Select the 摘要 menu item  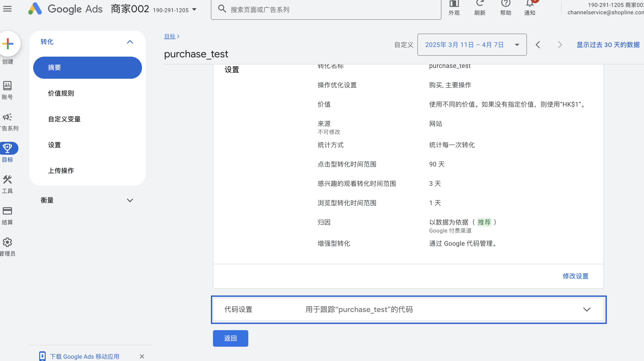[x=88, y=68]
